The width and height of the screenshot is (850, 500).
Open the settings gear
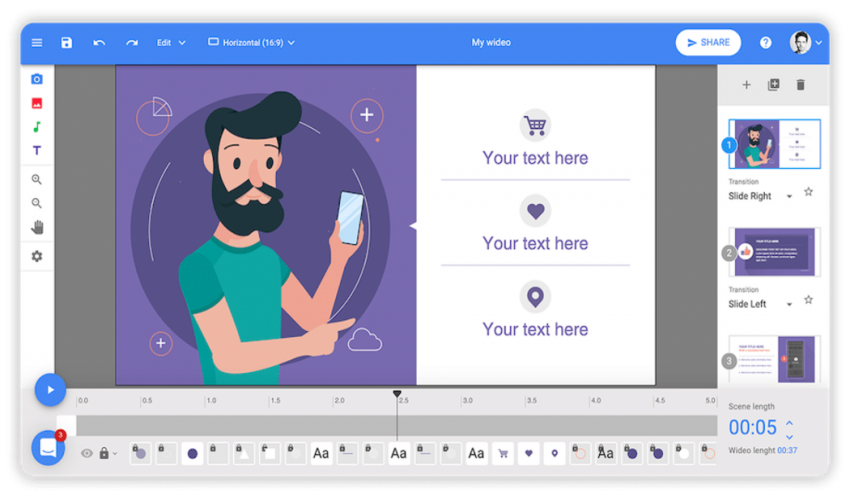pos(37,256)
